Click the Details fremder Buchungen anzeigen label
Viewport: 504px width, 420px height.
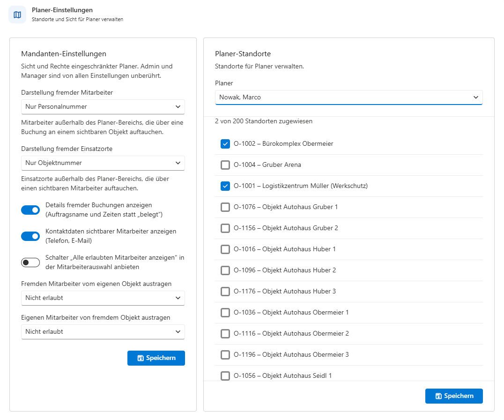(104, 210)
